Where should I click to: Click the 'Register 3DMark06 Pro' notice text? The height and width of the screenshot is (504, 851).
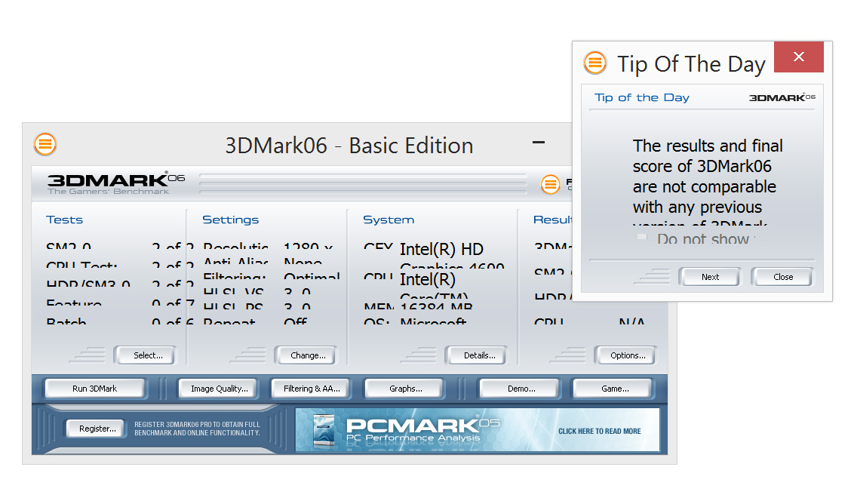tap(197, 429)
